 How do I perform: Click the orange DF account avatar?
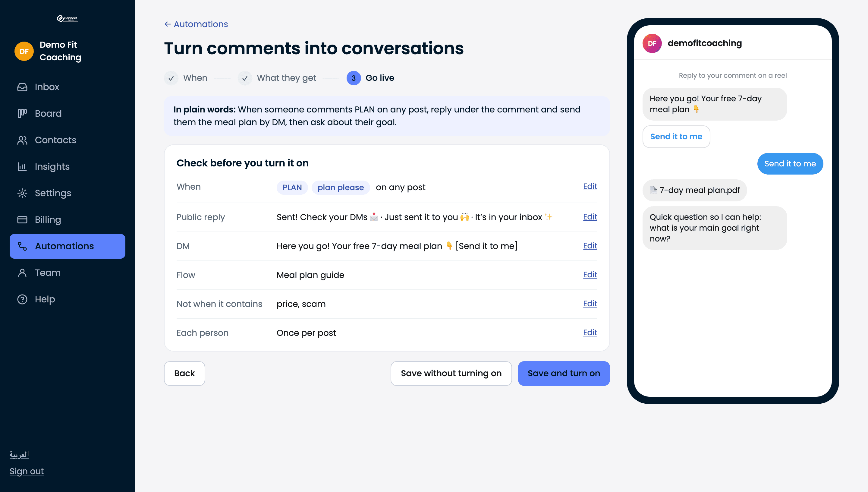[24, 51]
